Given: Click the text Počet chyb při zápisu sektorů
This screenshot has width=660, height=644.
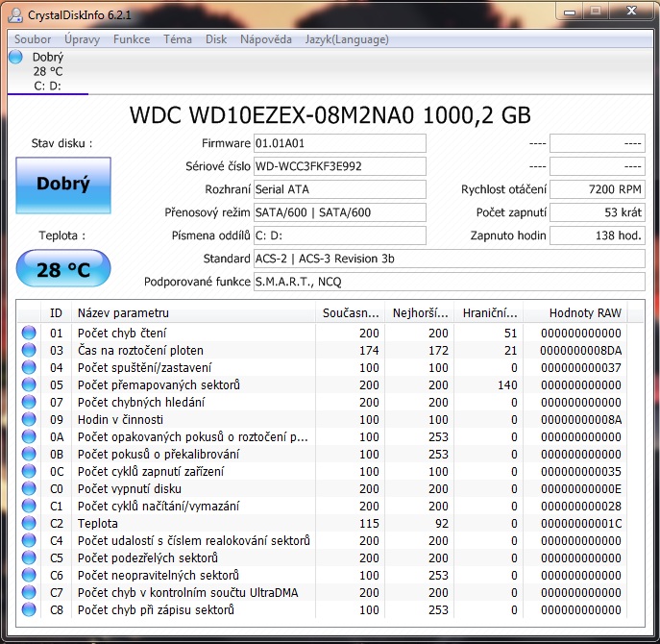Looking at the screenshot, I should (156, 609).
